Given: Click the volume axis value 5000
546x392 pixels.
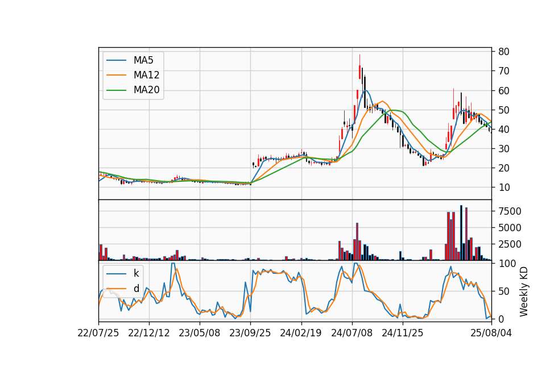Looking at the screenshot, I should pyautogui.click(x=510, y=228).
